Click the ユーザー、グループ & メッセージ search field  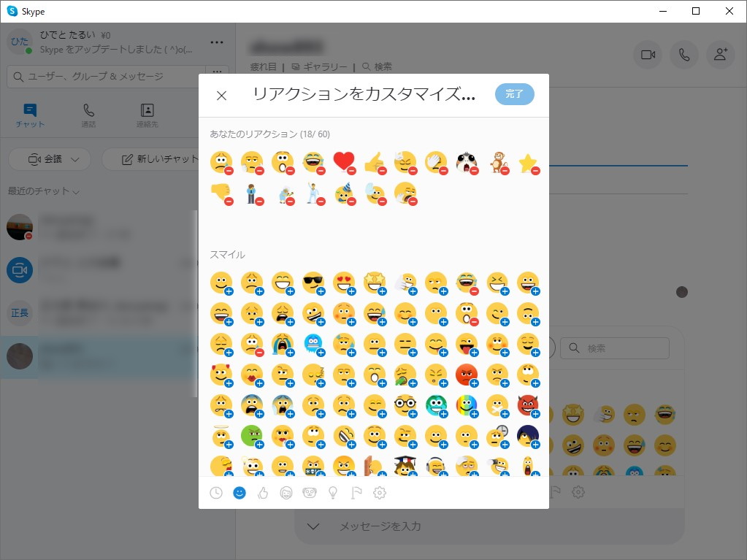(102, 76)
